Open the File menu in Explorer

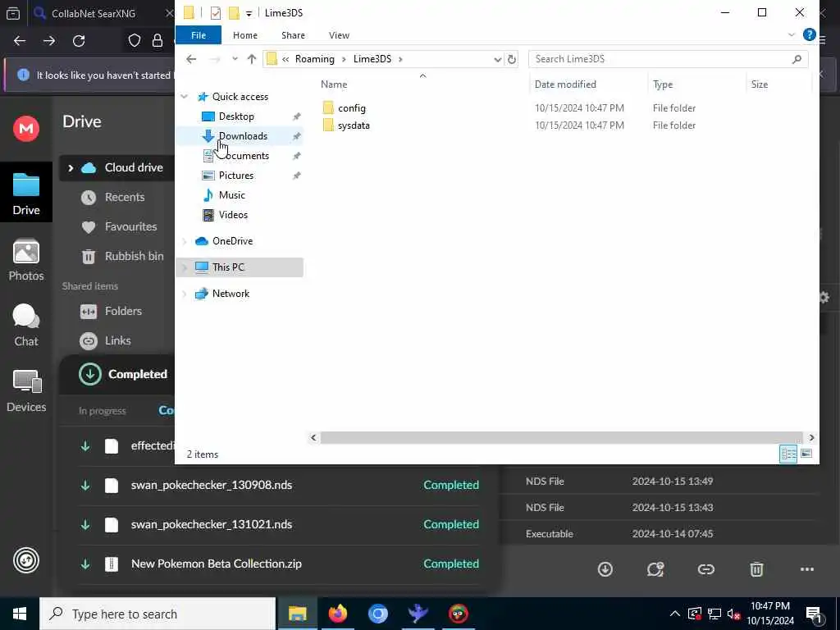(199, 35)
